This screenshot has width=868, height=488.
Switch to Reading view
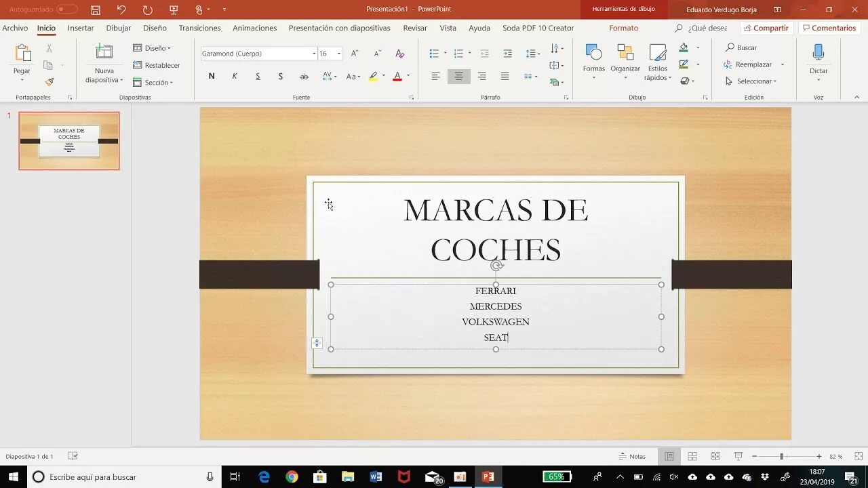[715, 456]
